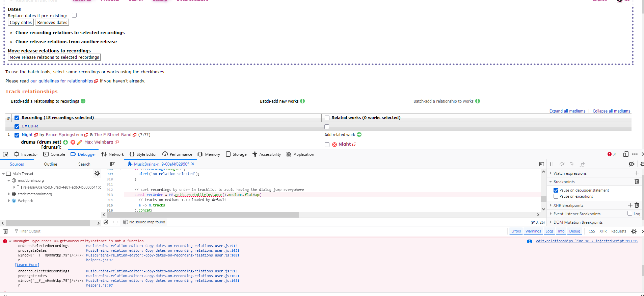Toggle Replace dates if pre-existing checkbox
Screen dimensions: 644x296
point(74,15)
